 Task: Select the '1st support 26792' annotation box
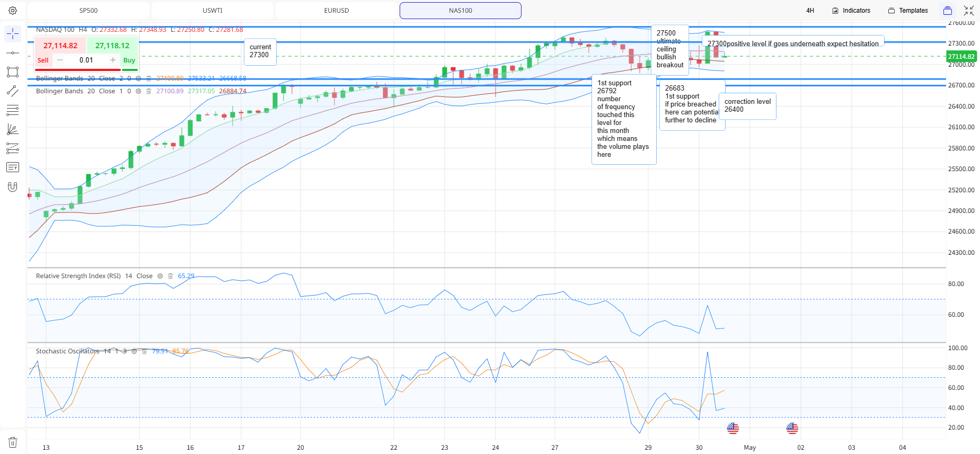(624, 119)
